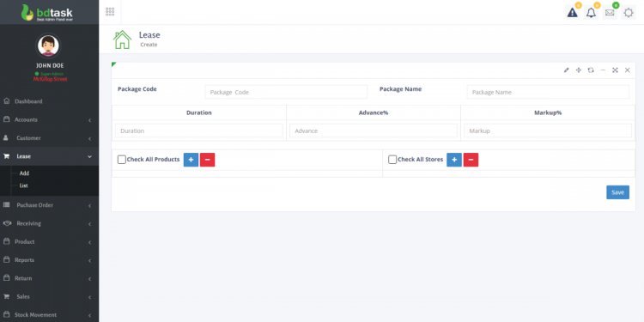Expand the panel to fullscreen icon

(615, 70)
